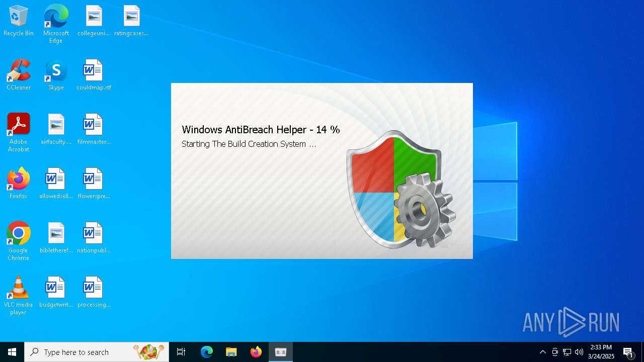
Task: Select the budgetwrit... Word document
Action: click(56, 293)
